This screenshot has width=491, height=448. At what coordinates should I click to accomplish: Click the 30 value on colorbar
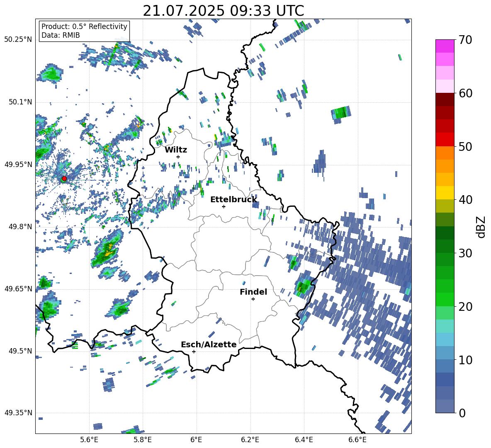pos(465,253)
